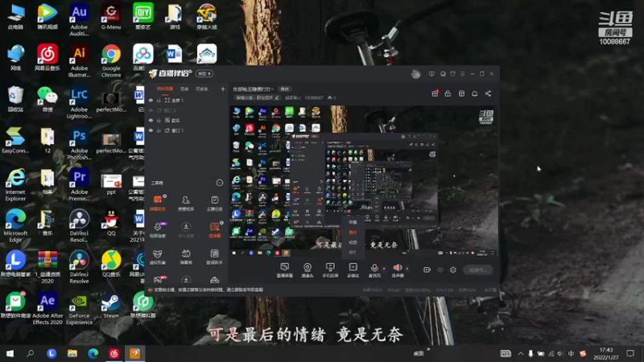
Task: Add a 手机投屏 phone casting source
Action: pos(330,270)
